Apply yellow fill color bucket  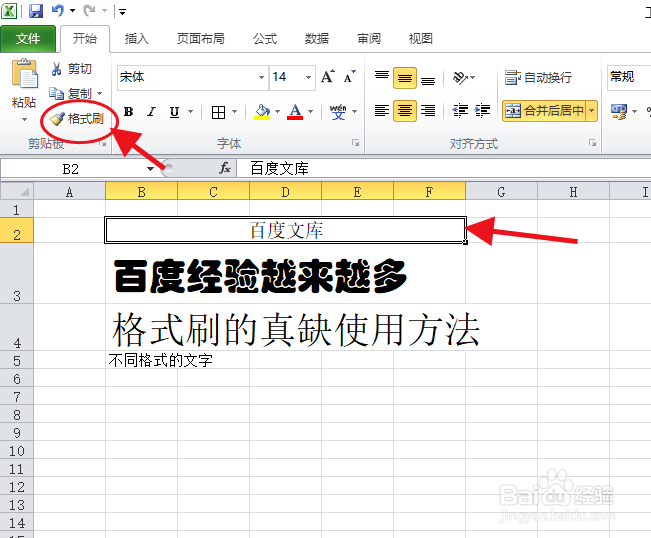pyautogui.click(x=262, y=111)
